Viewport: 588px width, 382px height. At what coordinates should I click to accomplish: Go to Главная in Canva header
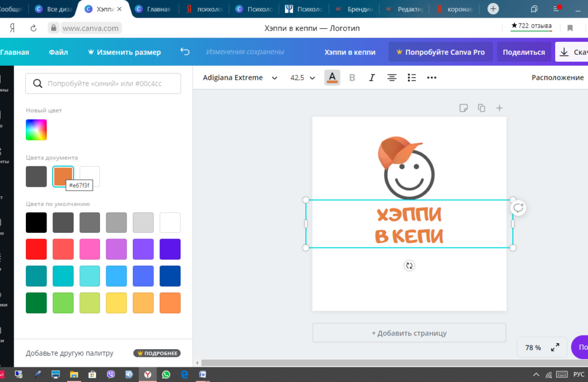point(15,52)
